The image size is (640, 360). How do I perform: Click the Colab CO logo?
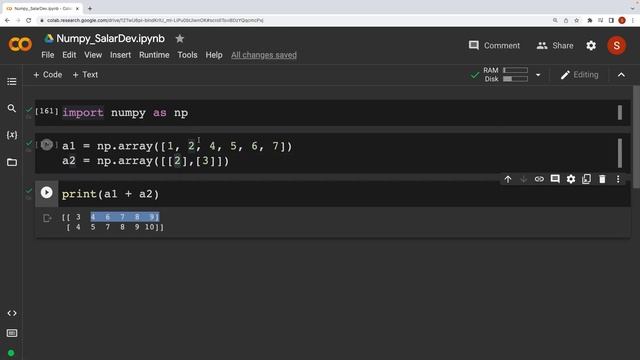20,44
